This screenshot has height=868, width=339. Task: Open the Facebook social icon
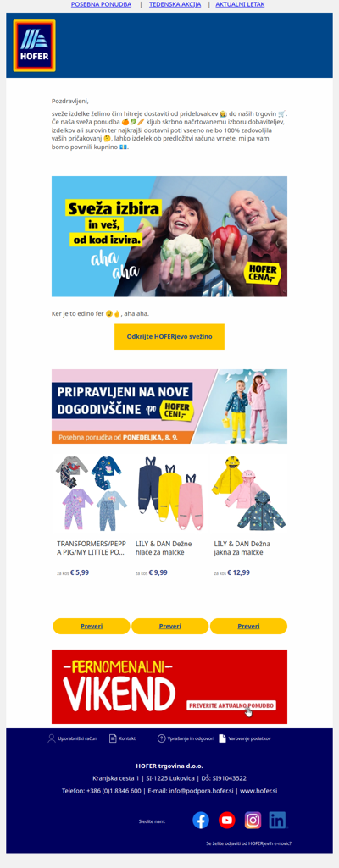point(201,820)
